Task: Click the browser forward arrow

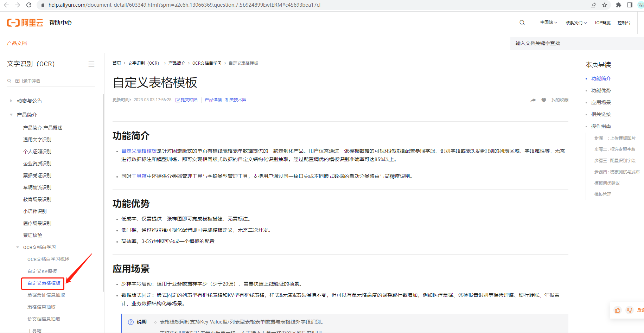Action: coord(18,5)
